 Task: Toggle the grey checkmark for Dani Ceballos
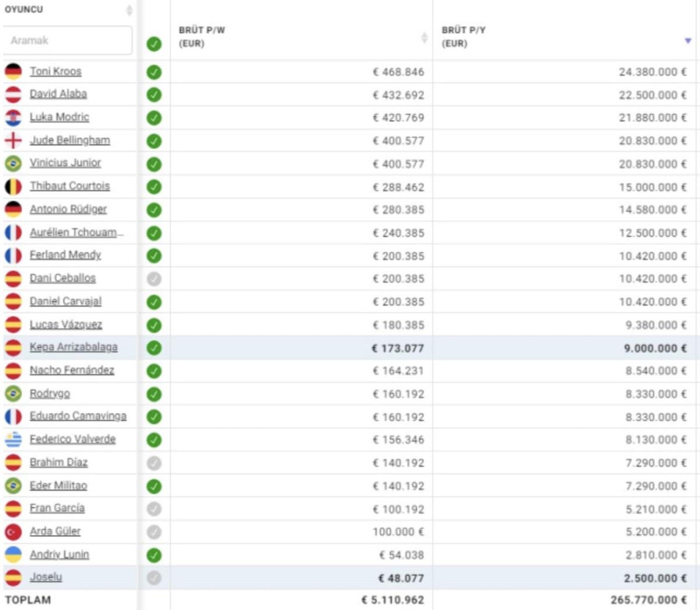pos(154,279)
